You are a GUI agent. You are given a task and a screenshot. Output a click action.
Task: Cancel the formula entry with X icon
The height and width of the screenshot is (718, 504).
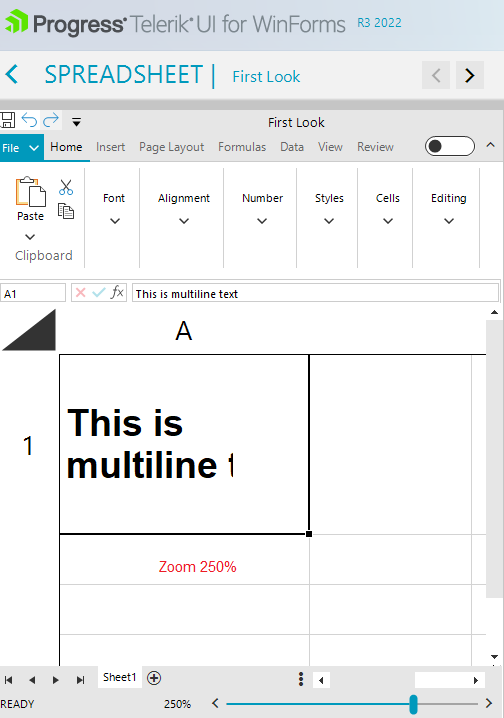81,293
